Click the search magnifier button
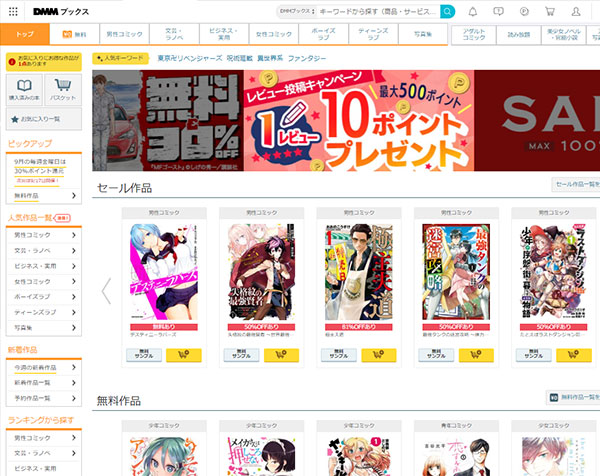600x476 pixels. point(447,11)
